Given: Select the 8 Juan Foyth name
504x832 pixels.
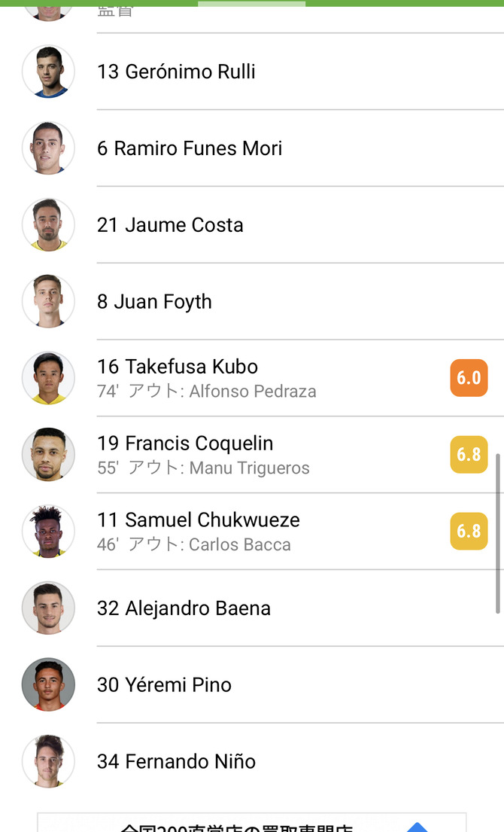Looking at the screenshot, I should [x=154, y=301].
